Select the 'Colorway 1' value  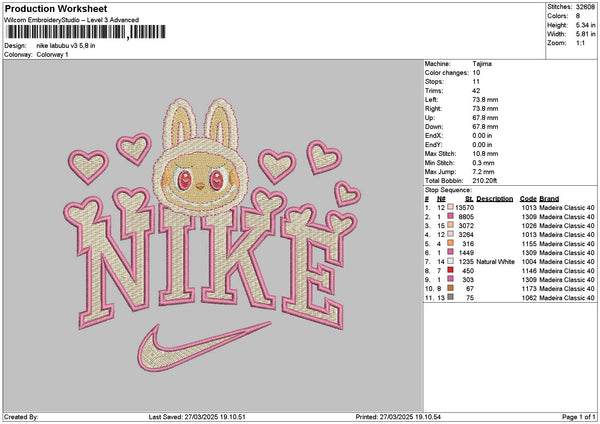point(52,55)
